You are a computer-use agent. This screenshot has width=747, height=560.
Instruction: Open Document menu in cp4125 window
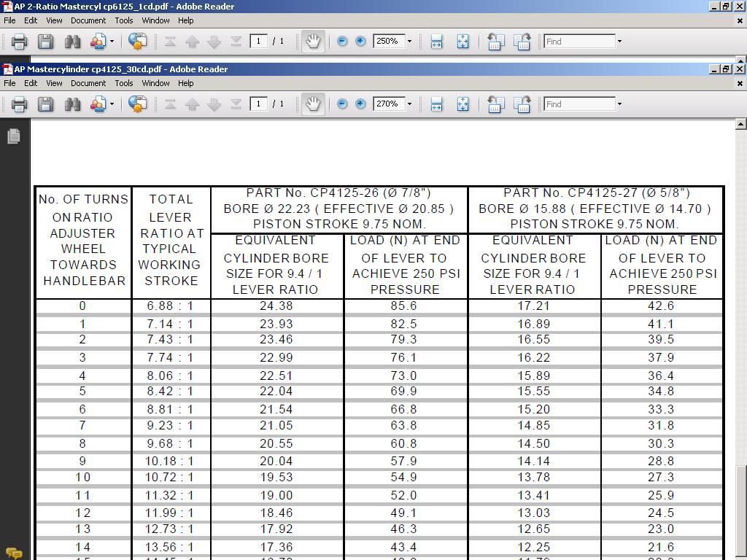tap(88, 83)
